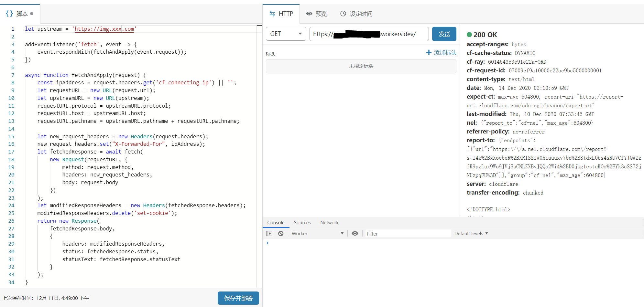Screen dimensions: 644x307
Task: Click the eye live expression icon
Action: coord(355,234)
